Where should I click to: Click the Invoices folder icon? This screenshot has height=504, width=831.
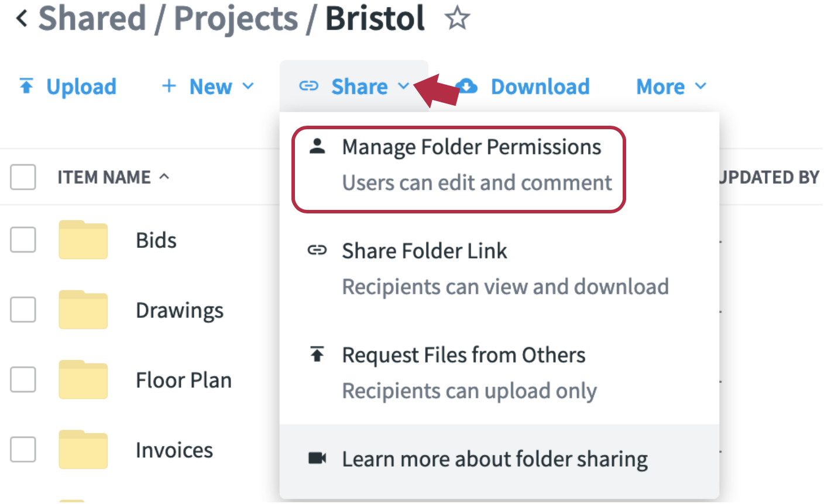tap(83, 450)
